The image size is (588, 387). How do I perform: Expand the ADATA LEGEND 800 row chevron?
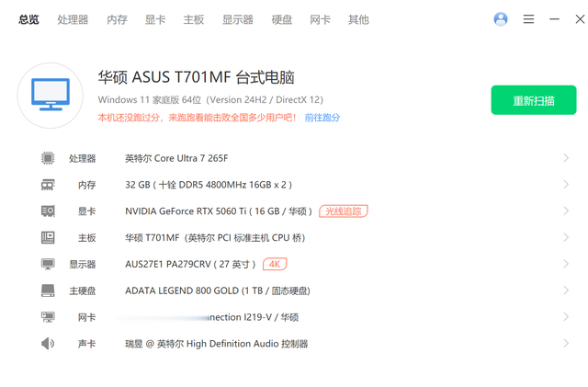pos(566,290)
